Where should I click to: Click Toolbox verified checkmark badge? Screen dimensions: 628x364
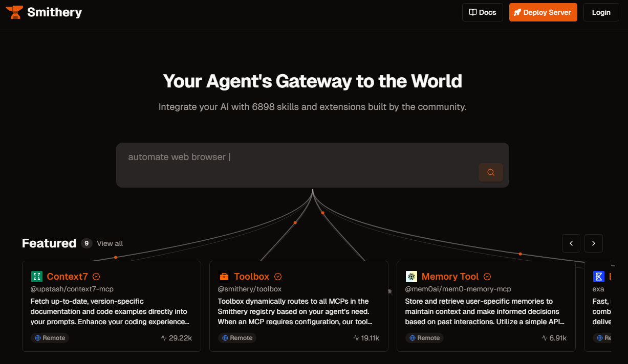(x=278, y=277)
